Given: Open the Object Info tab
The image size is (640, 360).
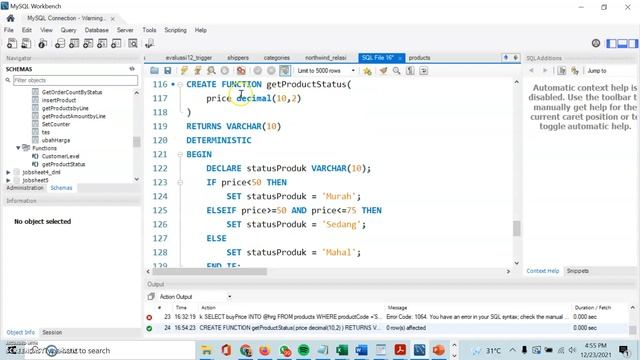Looking at the screenshot, I should tap(20, 332).
